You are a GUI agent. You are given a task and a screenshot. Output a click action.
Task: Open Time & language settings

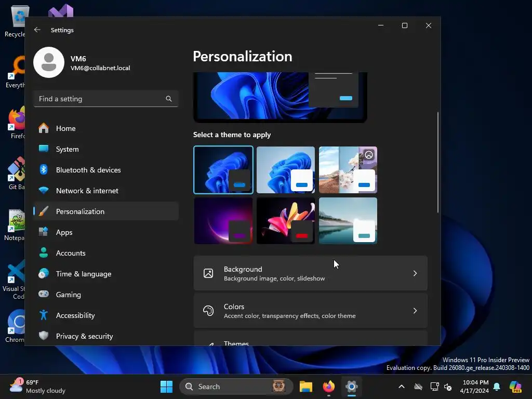106,273
